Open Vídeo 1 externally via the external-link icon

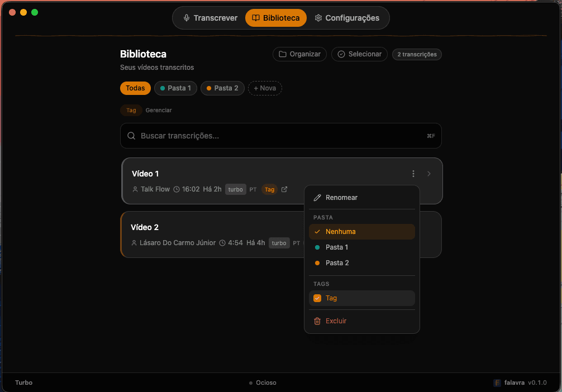284,189
